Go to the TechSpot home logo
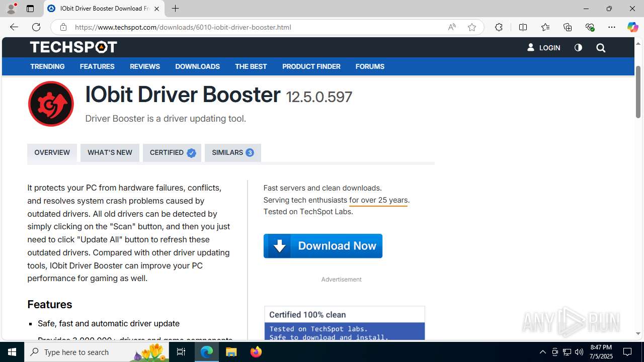Screen dimensions: 644x362 point(73,47)
